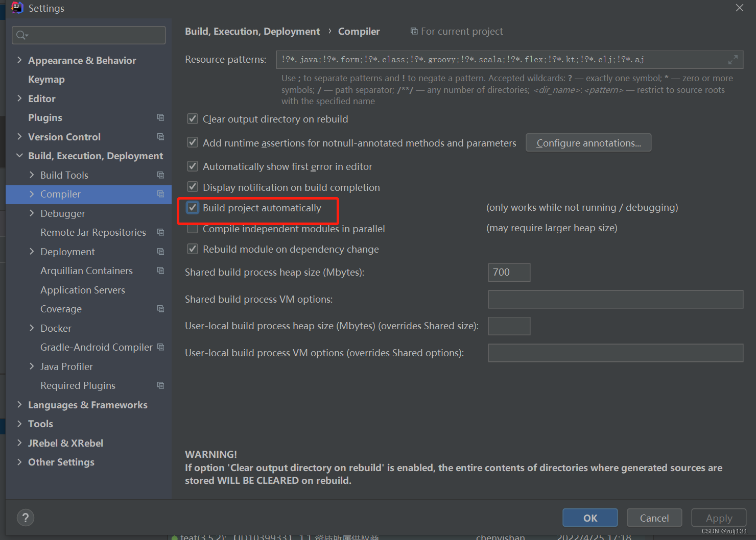Expand Appearance & Behavior section
The height and width of the screenshot is (540, 756).
tap(19, 60)
